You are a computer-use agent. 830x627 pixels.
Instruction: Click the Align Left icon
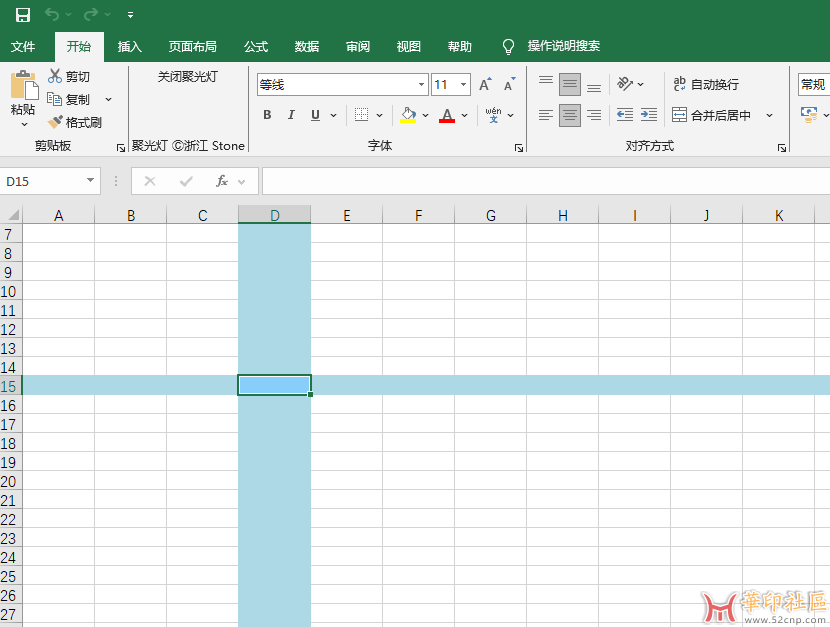point(546,115)
